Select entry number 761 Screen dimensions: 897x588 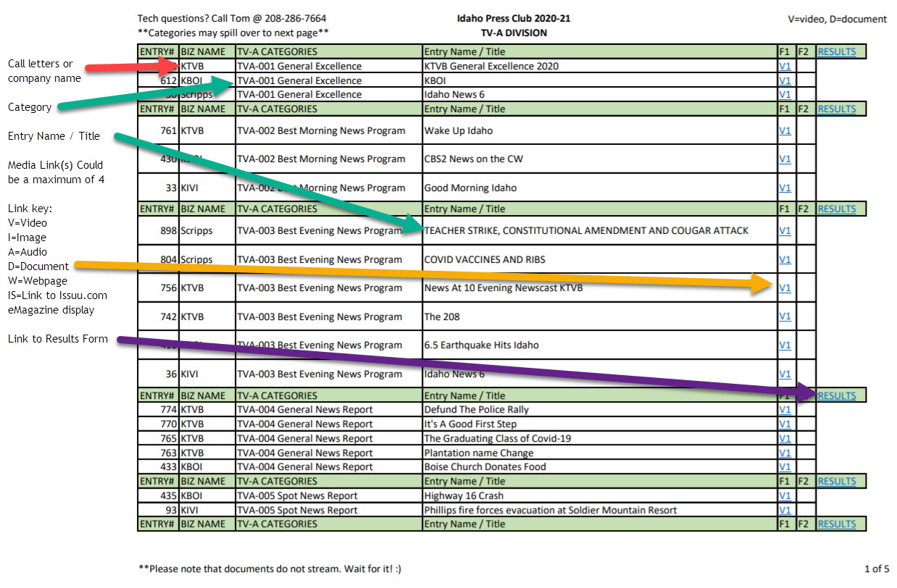pyautogui.click(x=168, y=130)
